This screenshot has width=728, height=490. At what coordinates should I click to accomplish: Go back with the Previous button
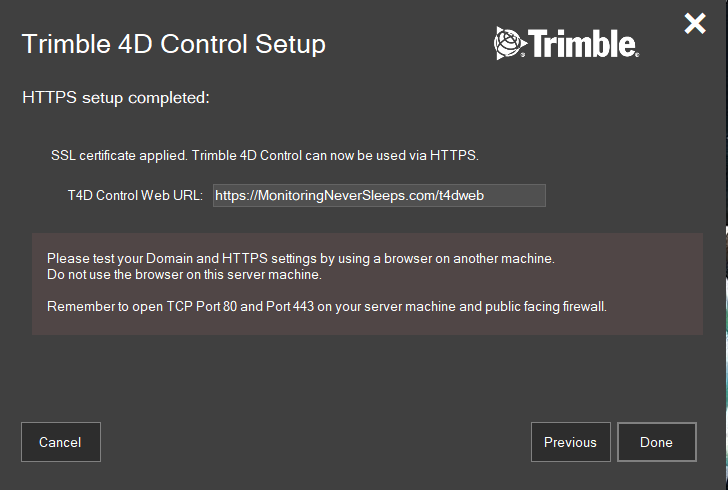pos(570,442)
